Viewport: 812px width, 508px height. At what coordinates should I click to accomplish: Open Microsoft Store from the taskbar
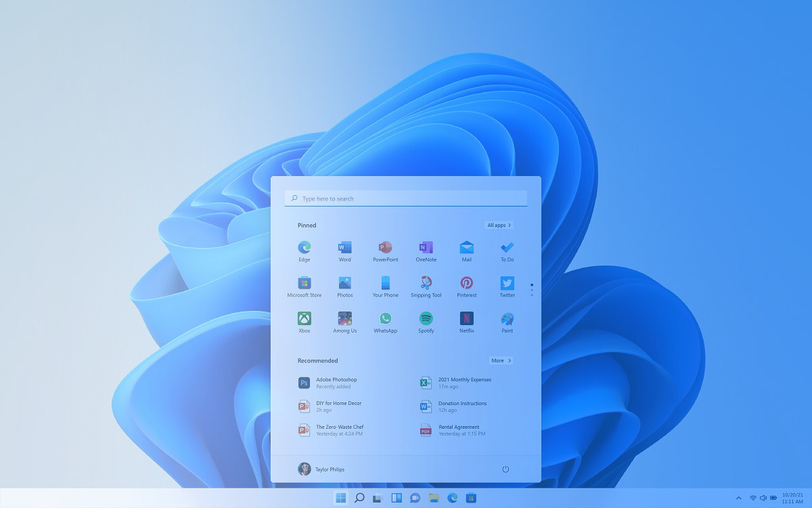tap(471, 498)
